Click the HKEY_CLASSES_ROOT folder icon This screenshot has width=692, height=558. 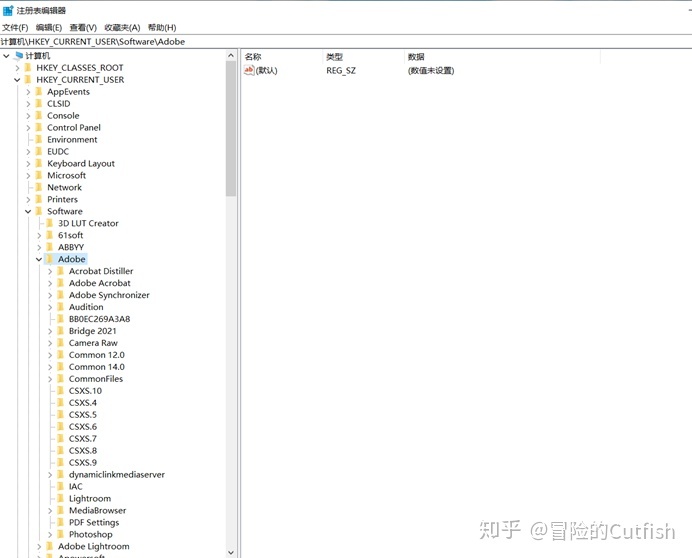point(28,68)
